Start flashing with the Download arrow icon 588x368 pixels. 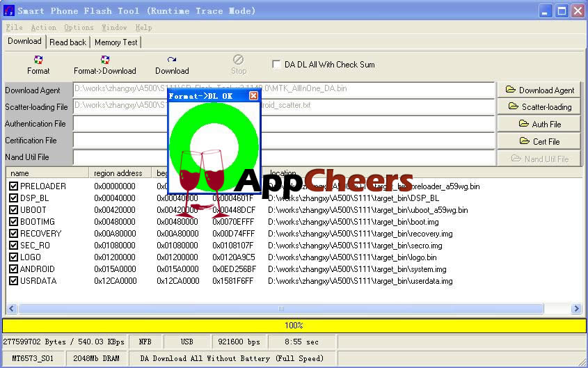coord(172,60)
